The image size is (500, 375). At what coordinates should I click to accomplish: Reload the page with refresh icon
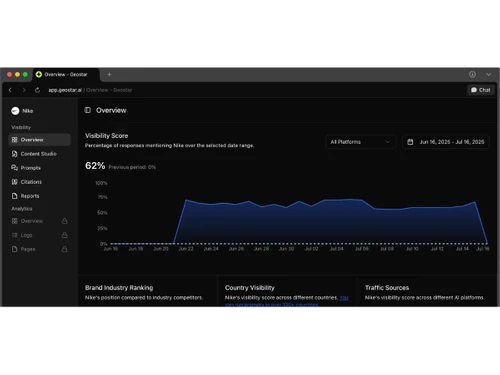point(37,90)
